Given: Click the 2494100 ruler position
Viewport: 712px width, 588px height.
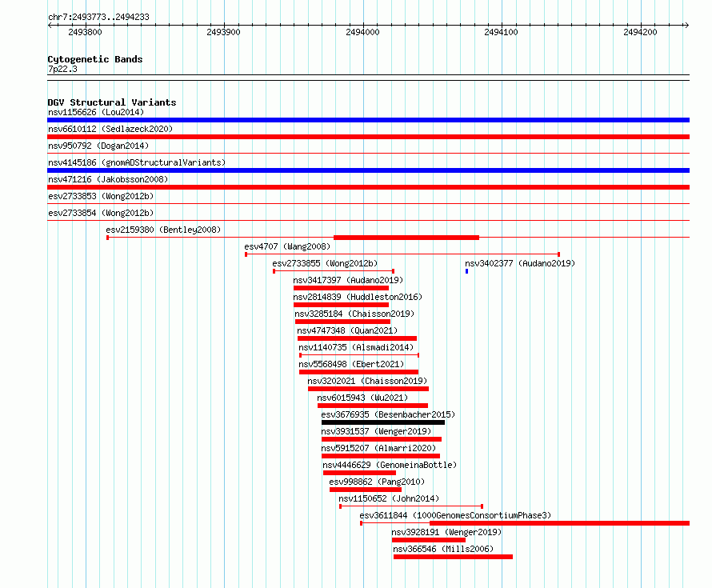Looking at the screenshot, I should [501, 32].
